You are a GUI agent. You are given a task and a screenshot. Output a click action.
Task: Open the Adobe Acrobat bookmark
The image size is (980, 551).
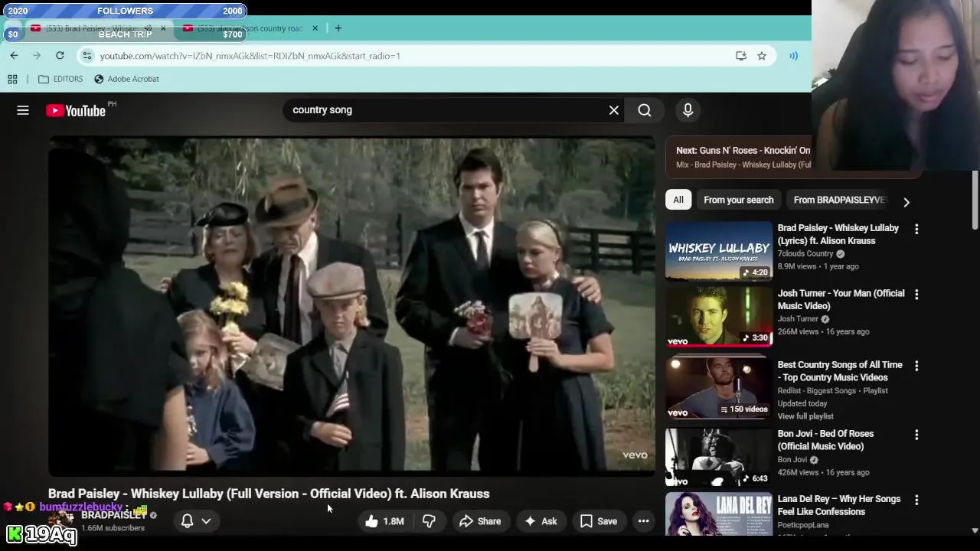(x=126, y=79)
